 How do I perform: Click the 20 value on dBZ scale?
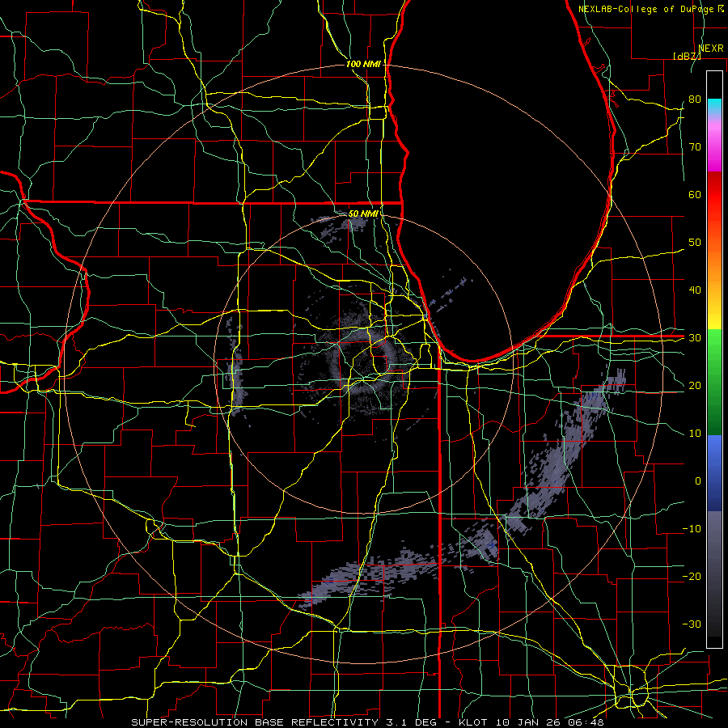tap(695, 385)
